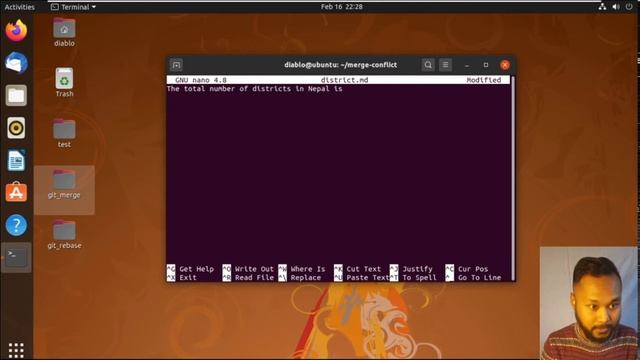Click the 'Cur Pos' nano shortcut
Image resolution: width=640 pixels, height=360 pixels.
pyautogui.click(x=473, y=269)
